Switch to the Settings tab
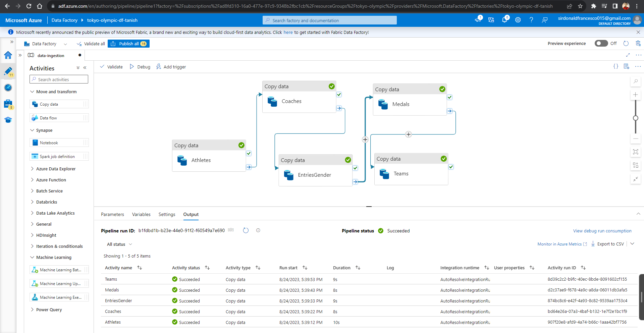Image resolution: width=644 pixels, height=333 pixels. tap(167, 214)
